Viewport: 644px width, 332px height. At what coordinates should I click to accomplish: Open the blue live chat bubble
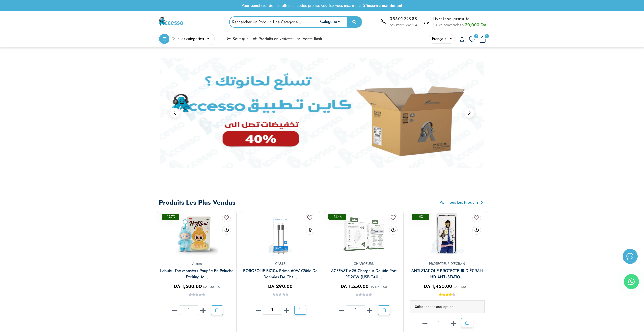tap(630, 256)
